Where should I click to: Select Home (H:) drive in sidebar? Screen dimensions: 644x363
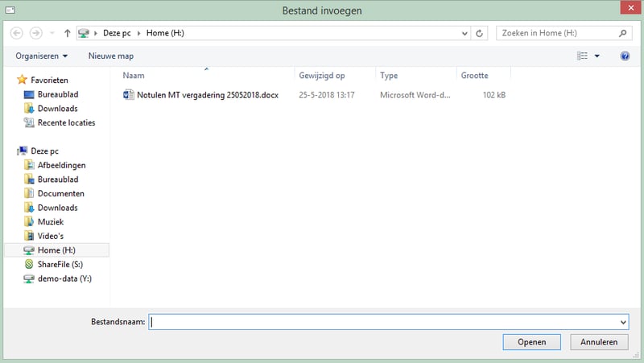point(56,250)
